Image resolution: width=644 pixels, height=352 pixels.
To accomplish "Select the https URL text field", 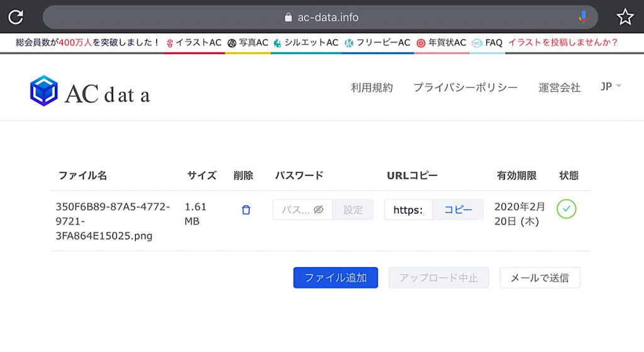I will pyautogui.click(x=408, y=210).
